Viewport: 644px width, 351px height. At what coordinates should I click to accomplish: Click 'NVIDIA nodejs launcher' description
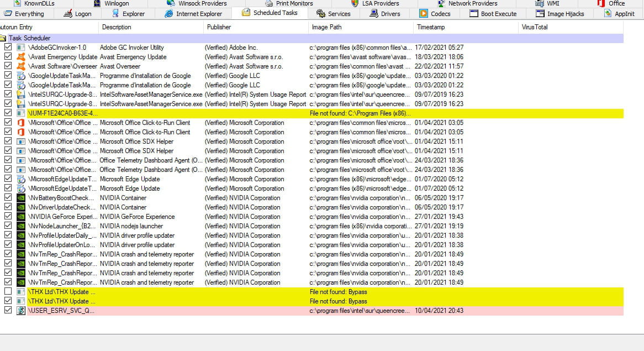(x=131, y=226)
